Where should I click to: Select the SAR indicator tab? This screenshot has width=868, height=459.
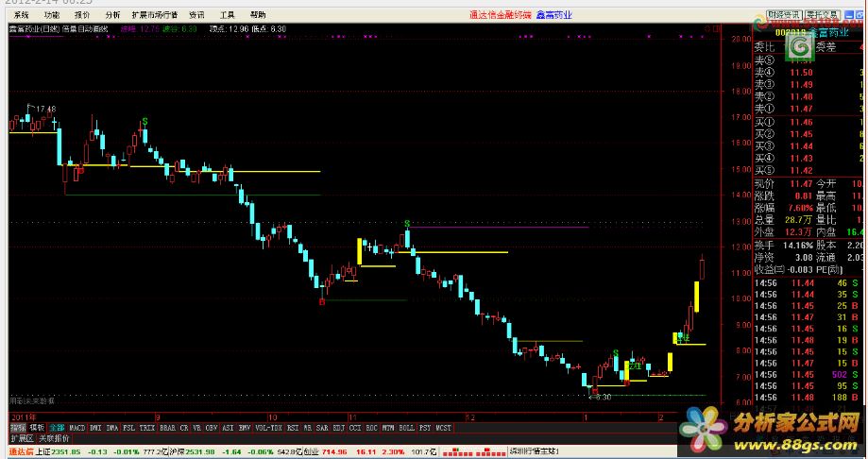322,428
